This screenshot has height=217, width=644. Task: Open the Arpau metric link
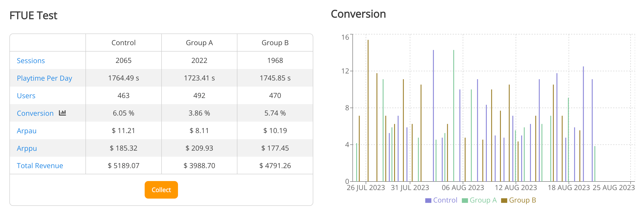coord(27,131)
